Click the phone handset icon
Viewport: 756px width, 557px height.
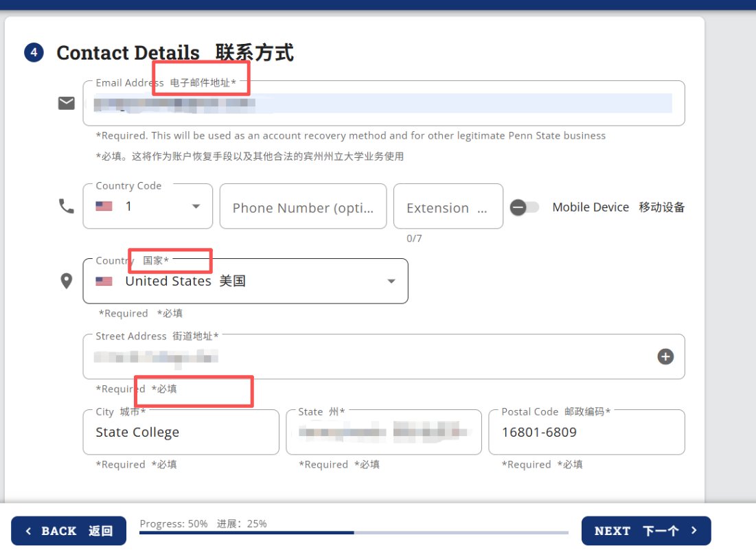(67, 206)
